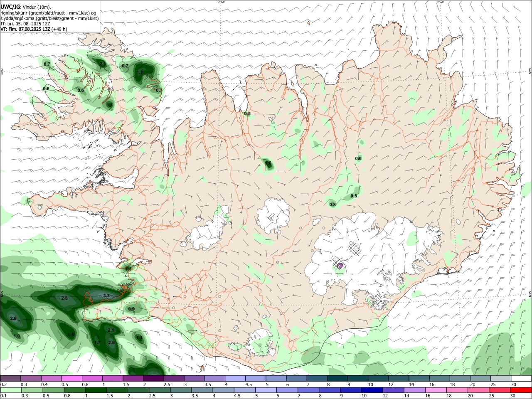Select the "1.0" rainfall value on the map
The image size is (532, 399).
coord(17,336)
